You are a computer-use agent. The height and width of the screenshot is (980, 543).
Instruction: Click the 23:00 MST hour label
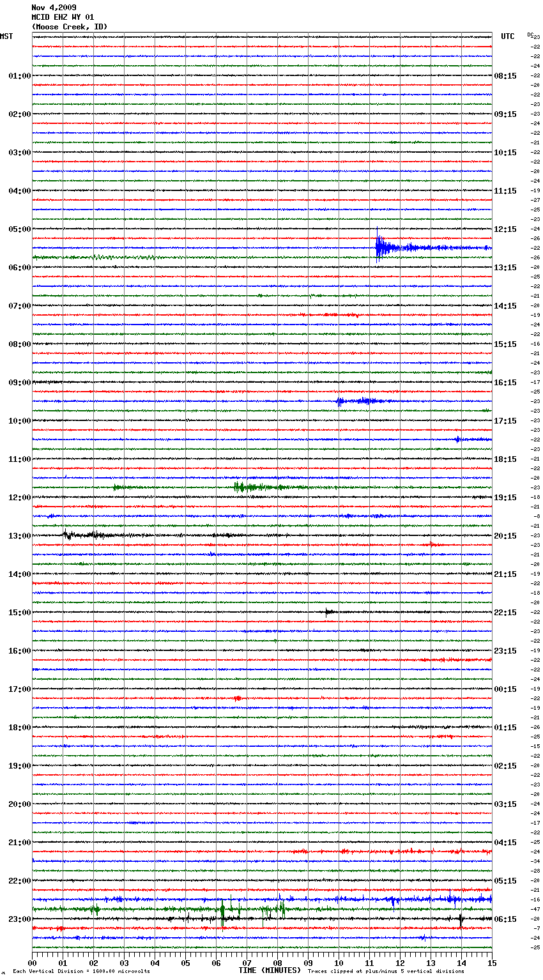[19, 919]
